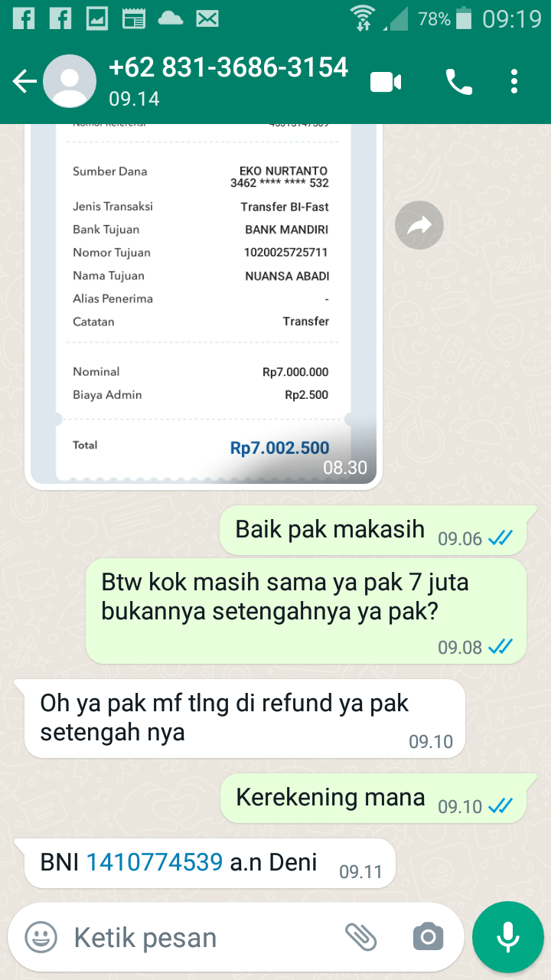The image size is (551, 980).
Task: Tap the account number 1410774539 link
Action: pos(154,862)
